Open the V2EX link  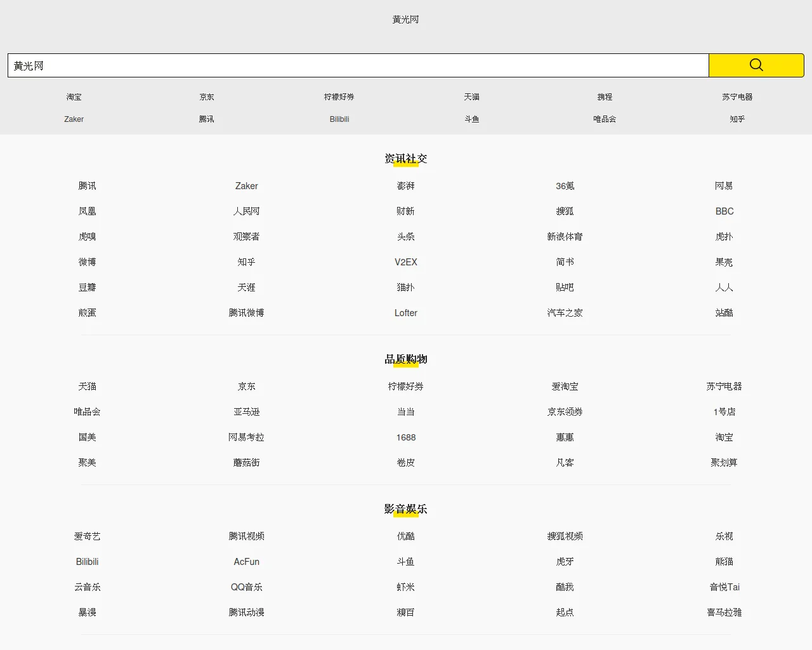click(406, 262)
